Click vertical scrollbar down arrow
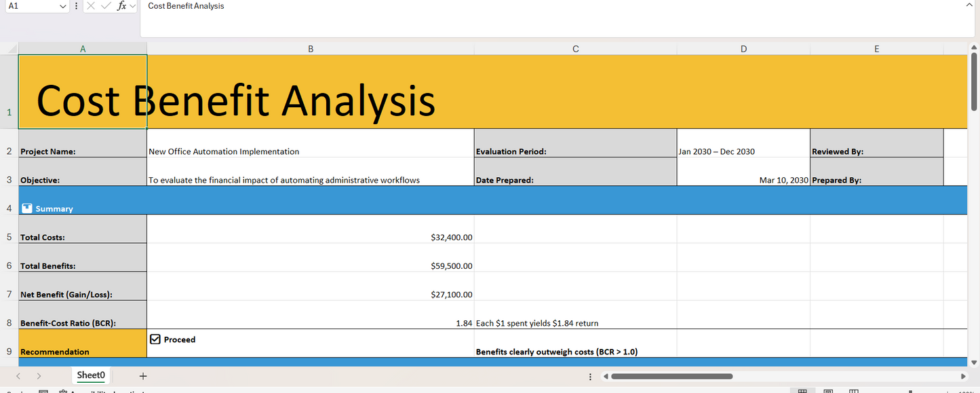Image resolution: width=980 pixels, height=393 pixels. [x=975, y=362]
